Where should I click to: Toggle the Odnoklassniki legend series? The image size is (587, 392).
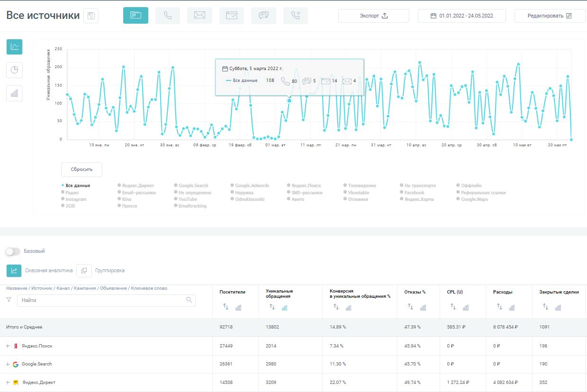pyautogui.click(x=247, y=199)
